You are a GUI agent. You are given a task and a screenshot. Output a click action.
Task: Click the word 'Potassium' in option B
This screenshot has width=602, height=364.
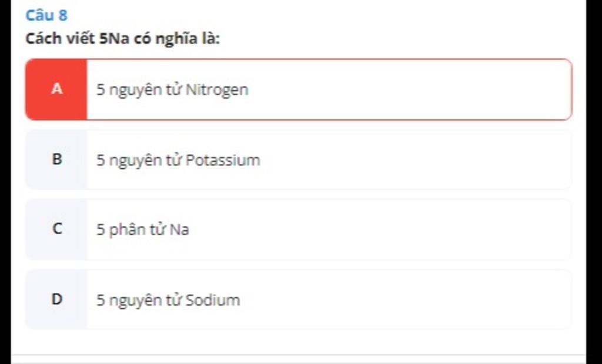point(223,160)
